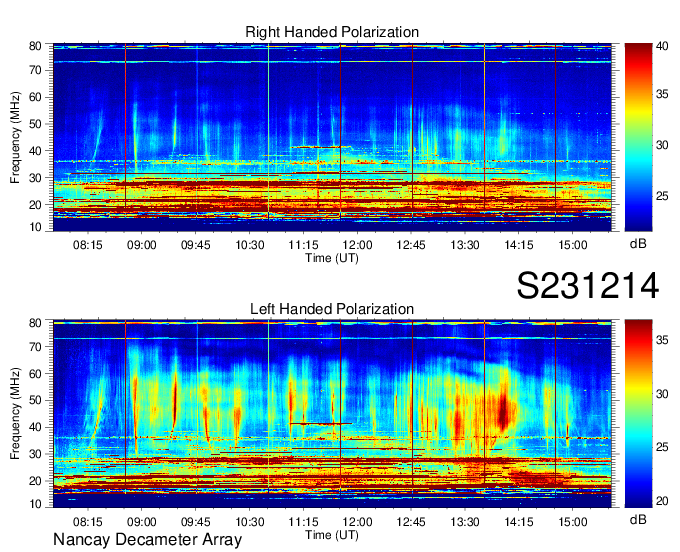Click the bottom plot "Frequency (MHz)" axis label
Viewport: 680px width, 552px height.
(x=15, y=413)
